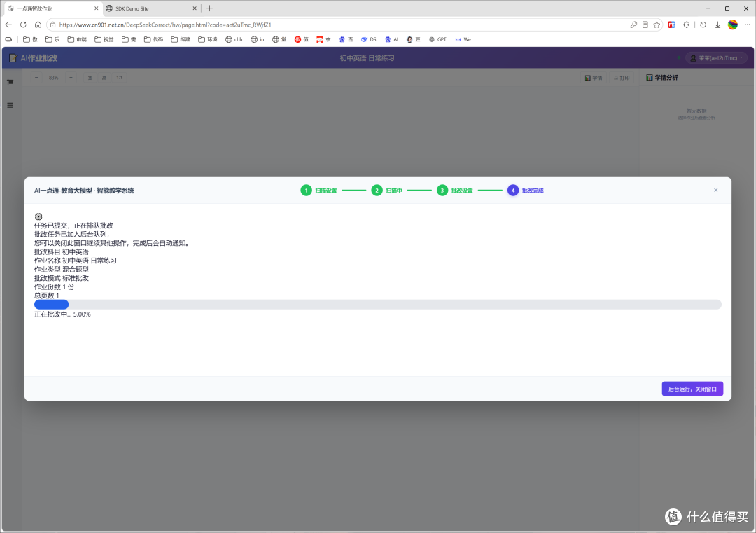The width and height of the screenshot is (756, 533).
Task: Select step 1 扫描设置 in the wizard
Action: tap(318, 191)
